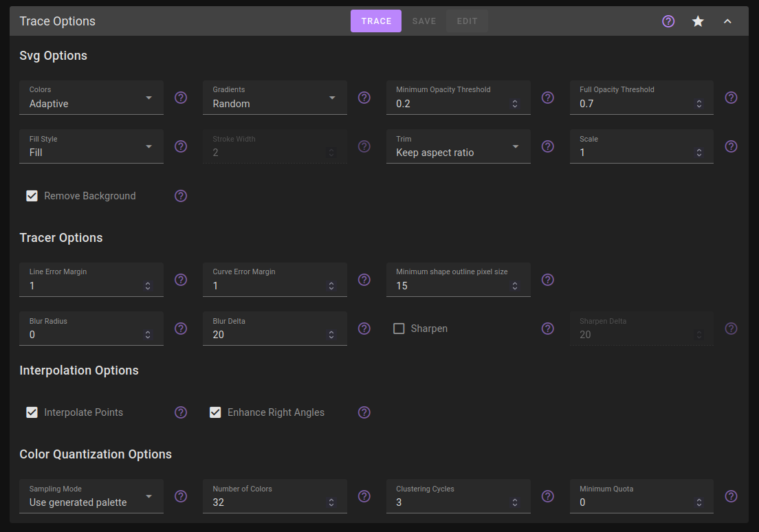The width and height of the screenshot is (759, 532).
Task: Show help for Fill Style
Action: coord(181,146)
